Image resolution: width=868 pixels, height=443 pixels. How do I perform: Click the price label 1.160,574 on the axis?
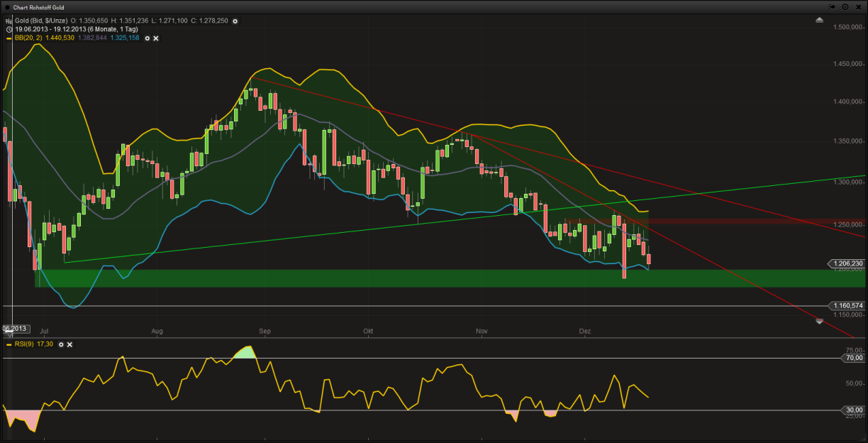click(847, 306)
